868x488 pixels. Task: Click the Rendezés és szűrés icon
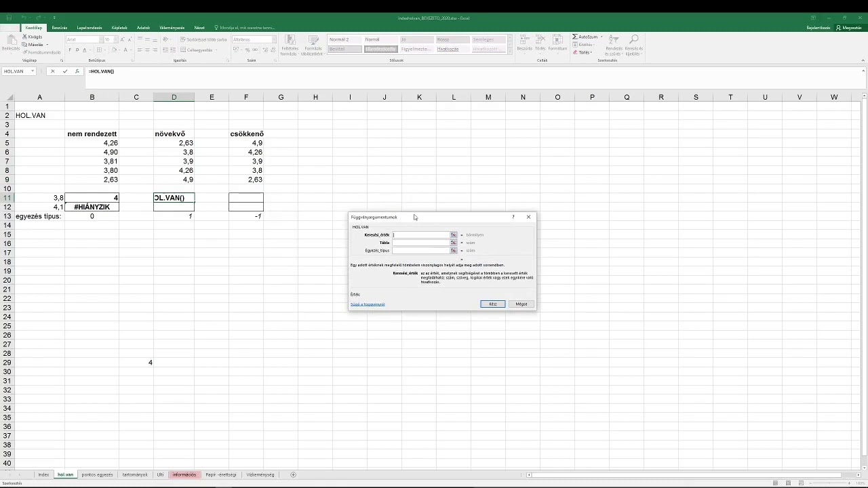(x=614, y=40)
